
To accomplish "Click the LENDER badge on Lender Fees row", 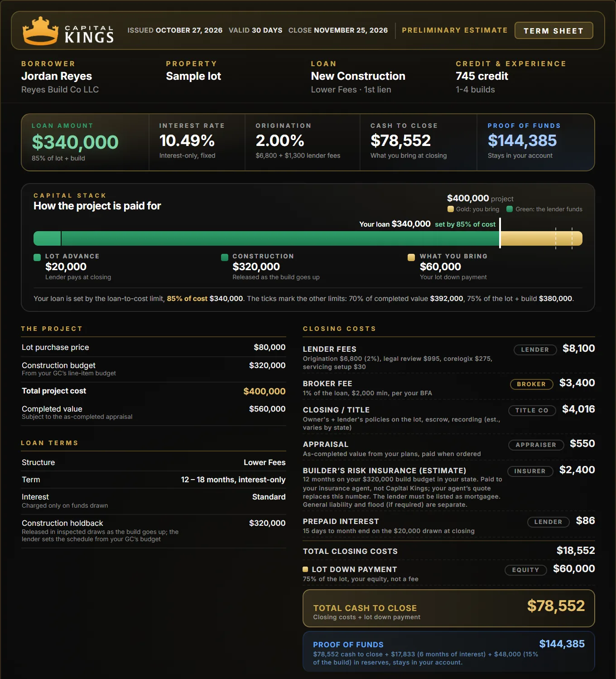I will pyautogui.click(x=535, y=349).
